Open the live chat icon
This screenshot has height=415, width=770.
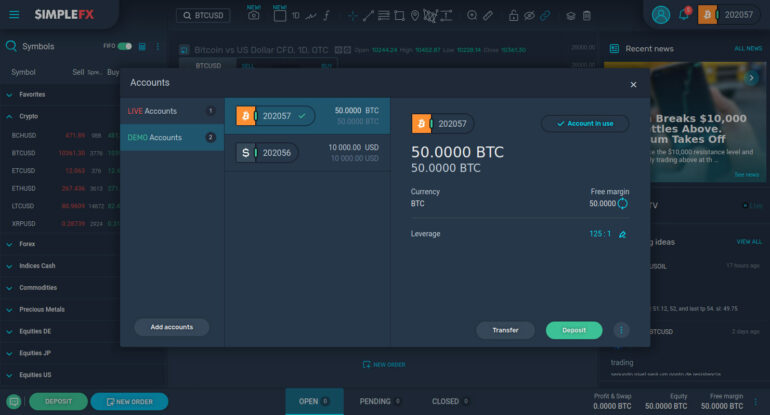pos(14,401)
